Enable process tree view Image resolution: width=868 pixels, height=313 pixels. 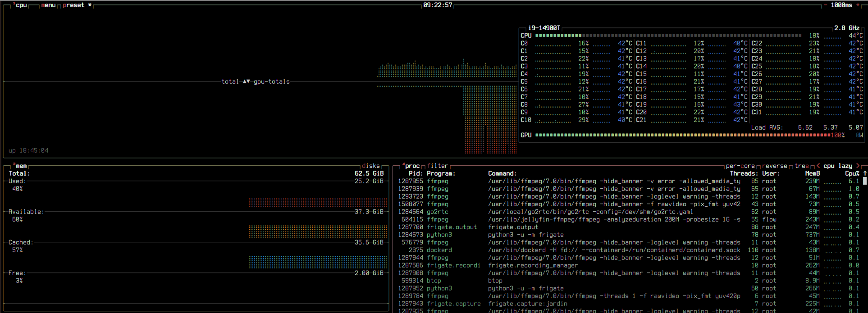pyautogui.click(x=801, y=166)
